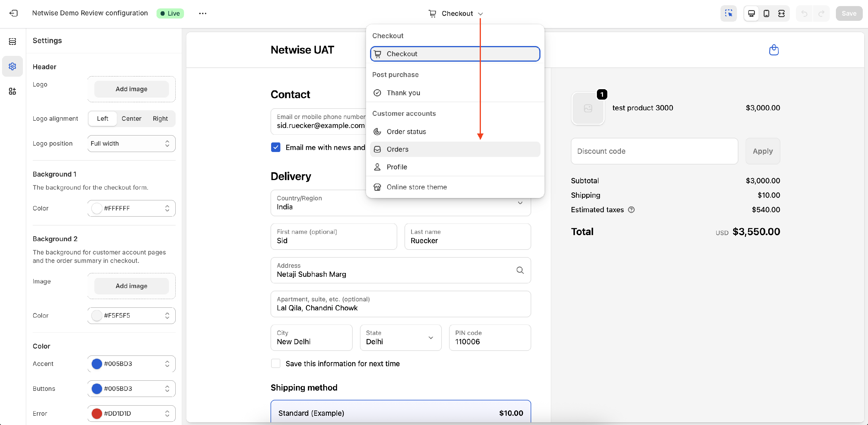
Task: Open the Sections panel icon
Action: 12,41
